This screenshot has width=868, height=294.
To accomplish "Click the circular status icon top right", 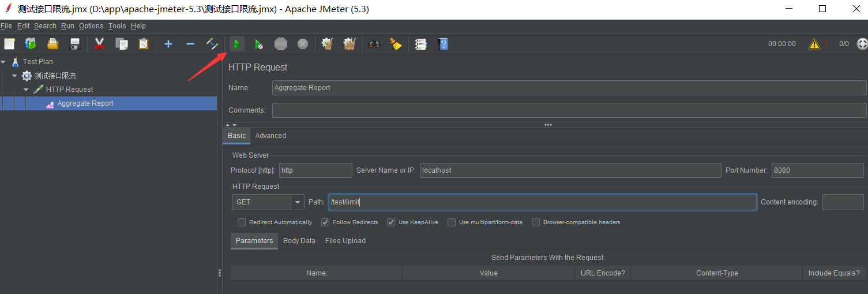I will pyautogui.click(x=862, y=44).
